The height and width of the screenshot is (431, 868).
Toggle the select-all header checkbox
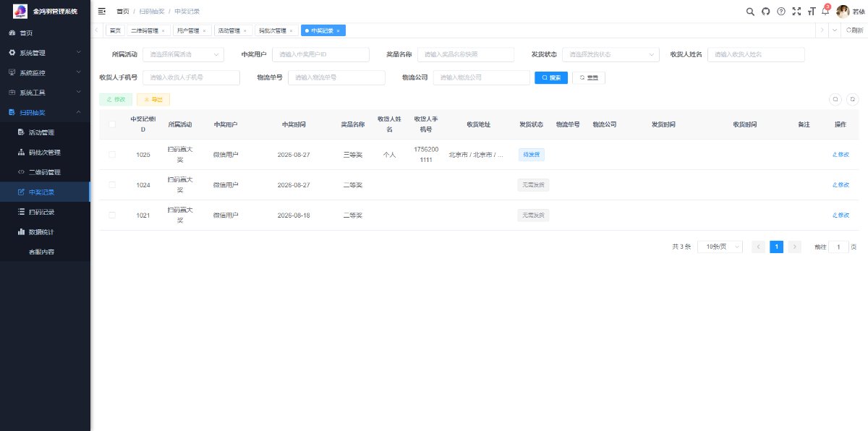tap(112, 124)
